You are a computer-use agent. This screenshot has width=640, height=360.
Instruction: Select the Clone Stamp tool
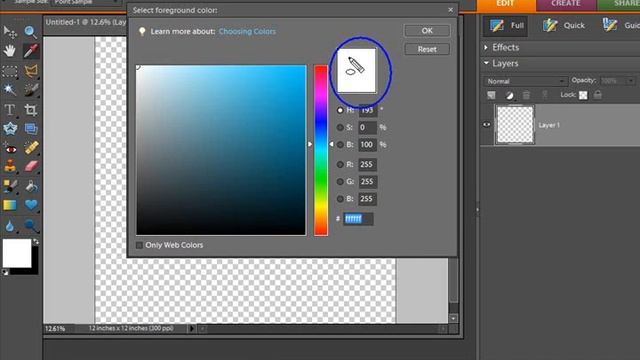10,166
